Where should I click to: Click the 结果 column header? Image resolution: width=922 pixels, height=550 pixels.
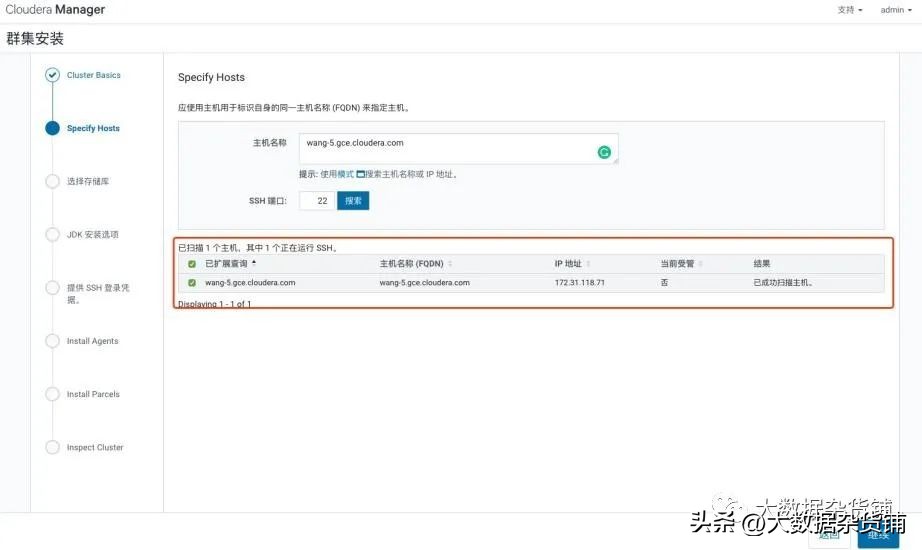(x=761, y=264)
